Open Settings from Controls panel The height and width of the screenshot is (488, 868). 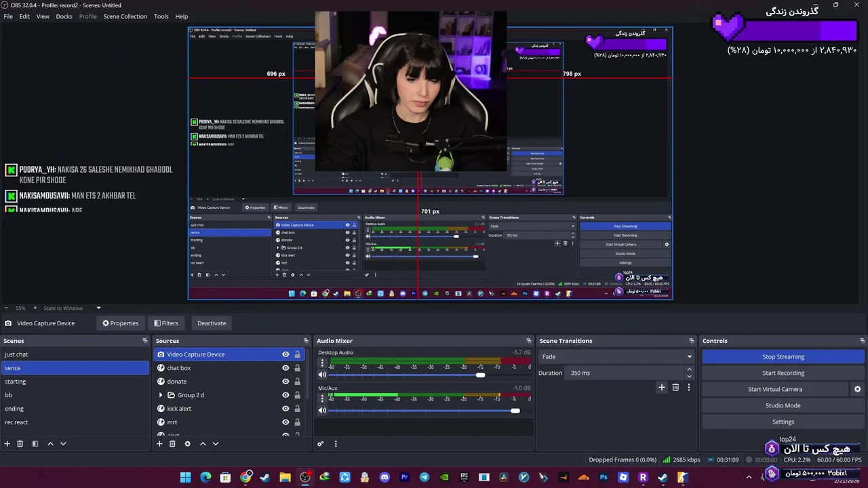pos(783,422)
